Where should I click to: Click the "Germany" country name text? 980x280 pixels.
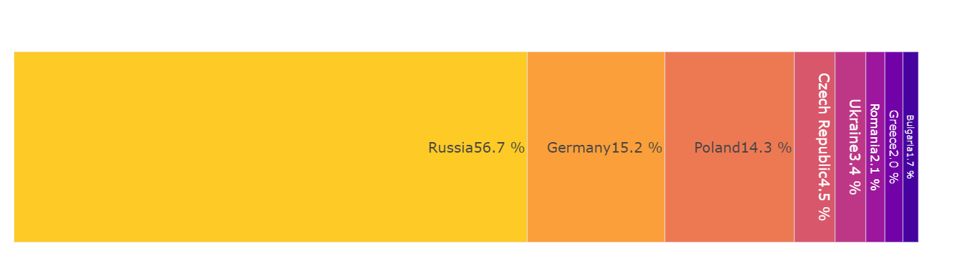(579, 148)
